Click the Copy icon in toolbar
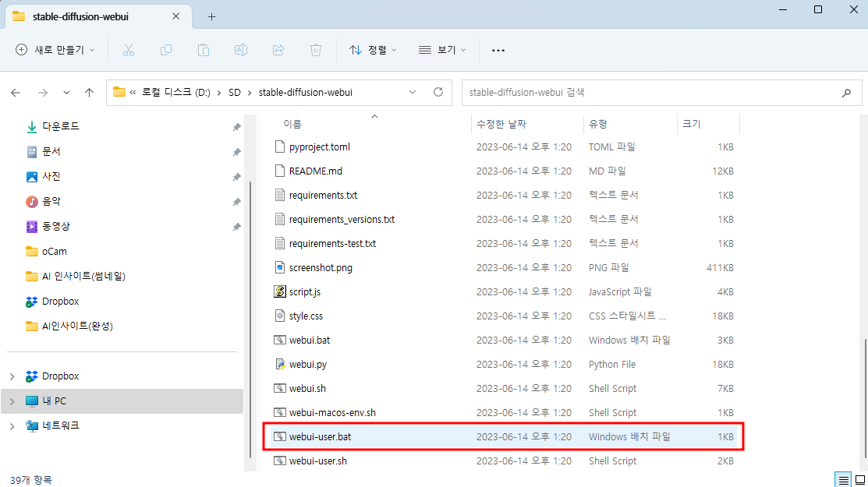Screen dimensions: 868x487 pyautogui.click(x=165, y=51)
